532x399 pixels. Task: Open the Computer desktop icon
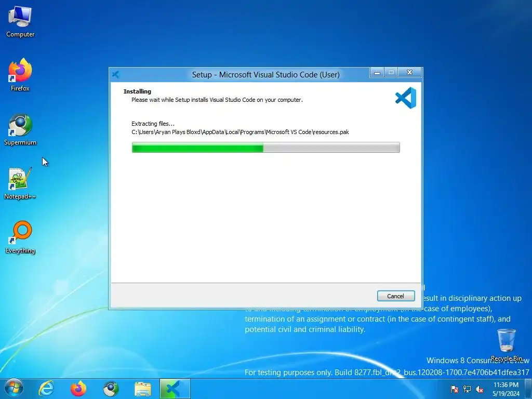click(x=20, y=22)
